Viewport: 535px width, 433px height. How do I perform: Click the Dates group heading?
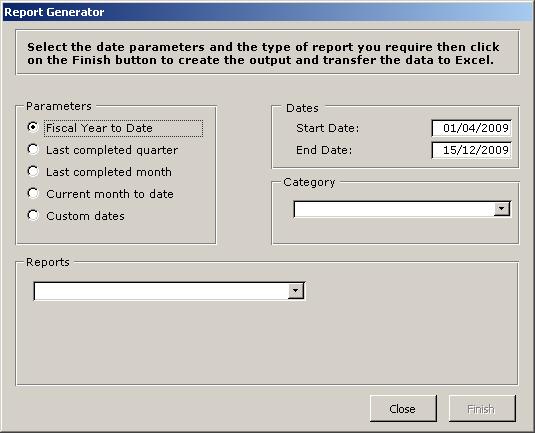click(302, 108)
